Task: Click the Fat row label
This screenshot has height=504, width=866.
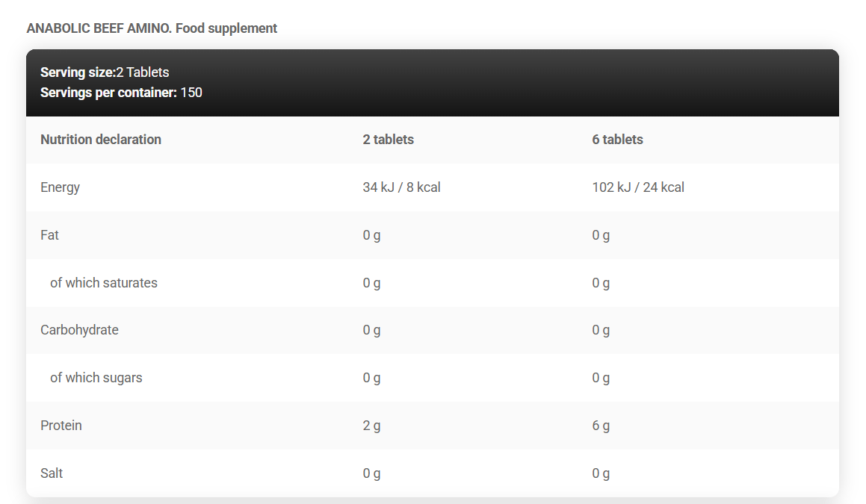Action: [x=49, y=235]
